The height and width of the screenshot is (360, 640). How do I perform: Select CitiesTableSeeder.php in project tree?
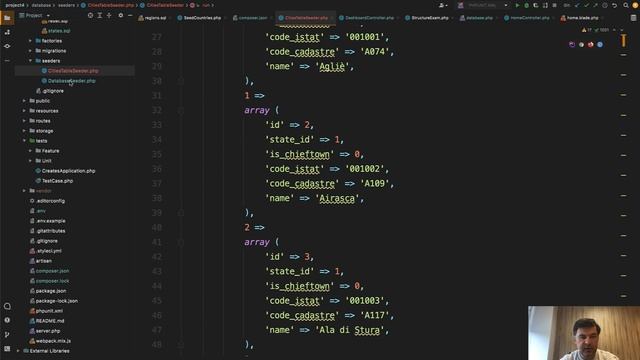[x=73, y=71]
